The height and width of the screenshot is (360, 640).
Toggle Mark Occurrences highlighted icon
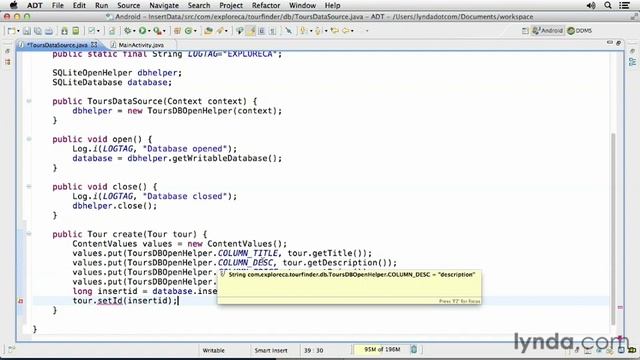tap(251, 31)
